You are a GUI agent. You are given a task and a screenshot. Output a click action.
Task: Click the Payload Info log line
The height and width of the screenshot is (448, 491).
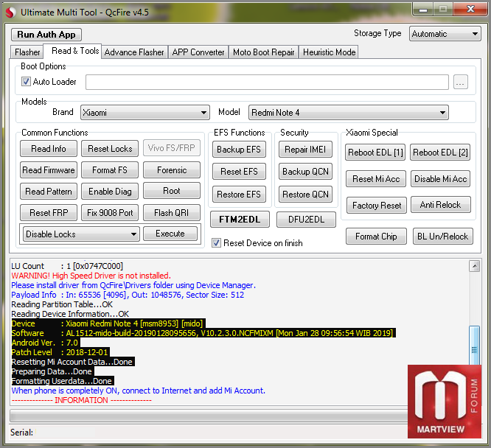coord(128,295)
